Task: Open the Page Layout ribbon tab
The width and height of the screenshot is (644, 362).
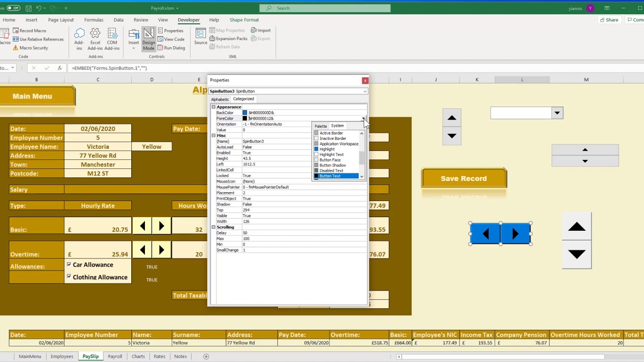Action: click(61, 20)
